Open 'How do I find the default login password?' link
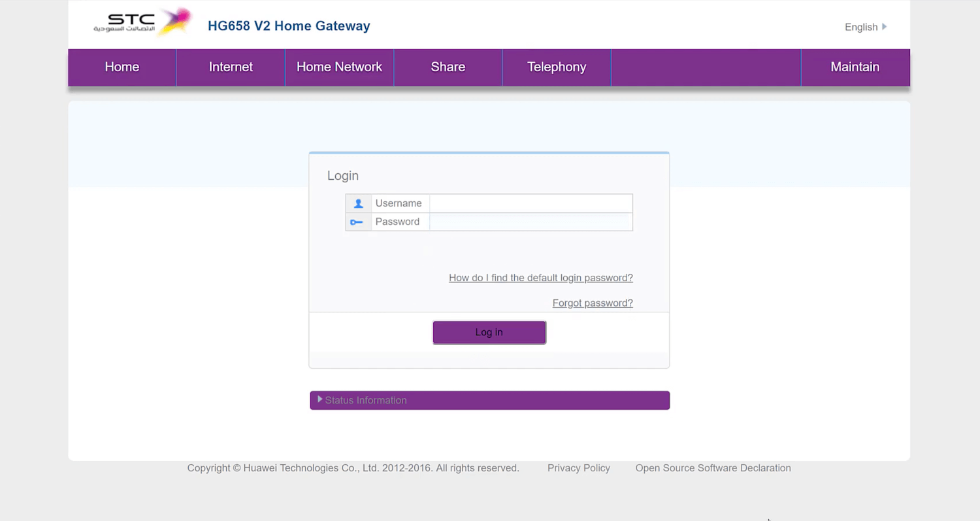The image size is (980, 521). (541, 278)
